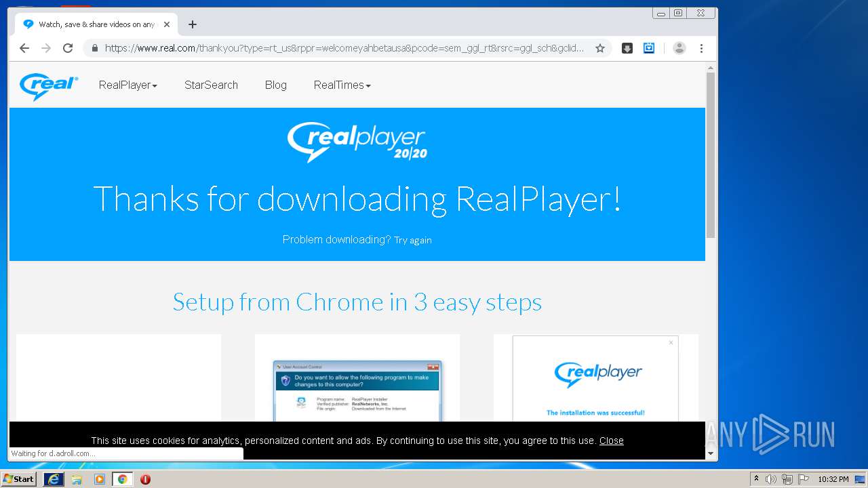The height and width of the screenshot is (488, 868).
Task: Click the blue RealPlayer extension icon
Action: click(x=649, y=48)
